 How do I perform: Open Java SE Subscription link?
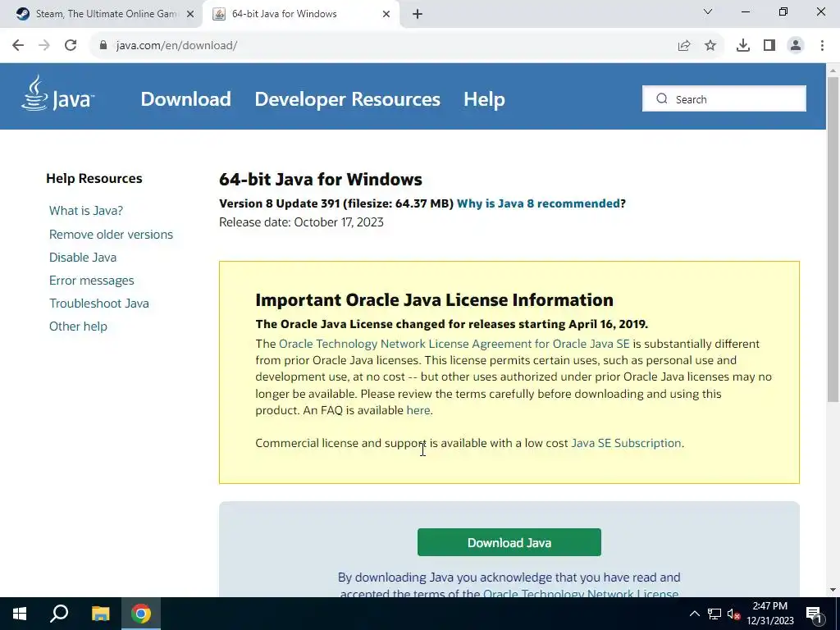coord(626,443)
